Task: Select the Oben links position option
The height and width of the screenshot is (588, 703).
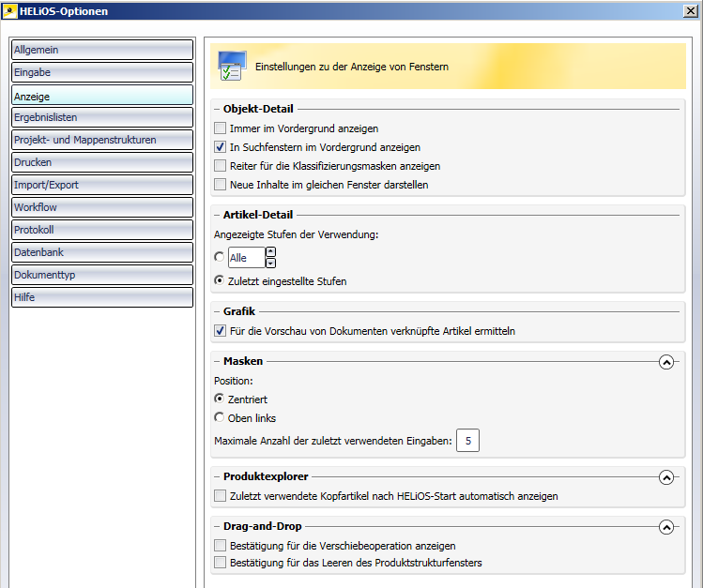Action: point(220,417)
